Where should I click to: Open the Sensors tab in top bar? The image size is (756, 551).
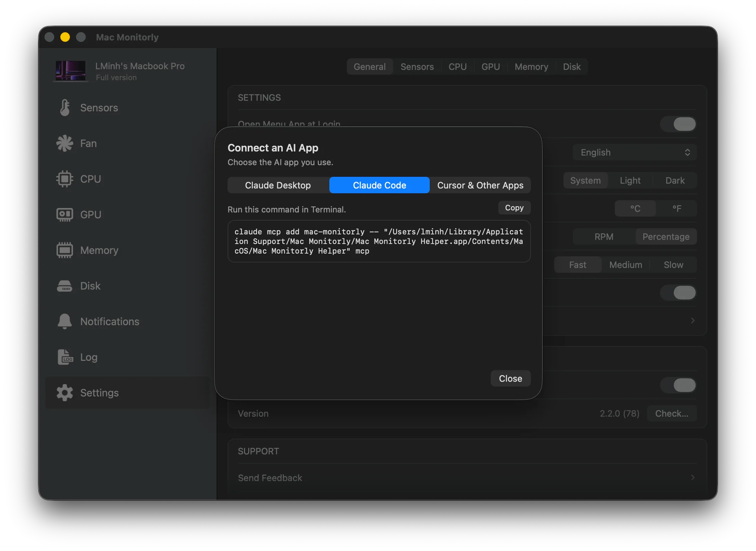pos(417,66)
